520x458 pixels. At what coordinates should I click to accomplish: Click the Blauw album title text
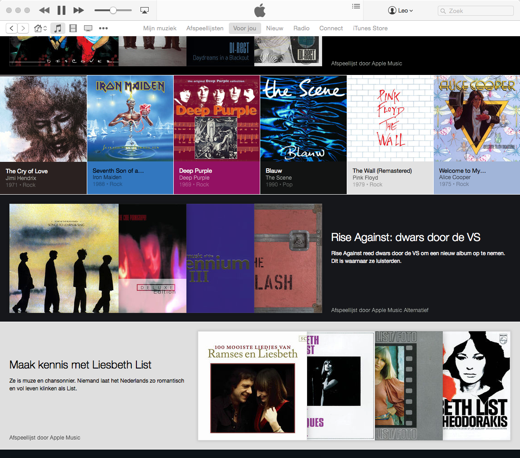click(x=274, y=171)
